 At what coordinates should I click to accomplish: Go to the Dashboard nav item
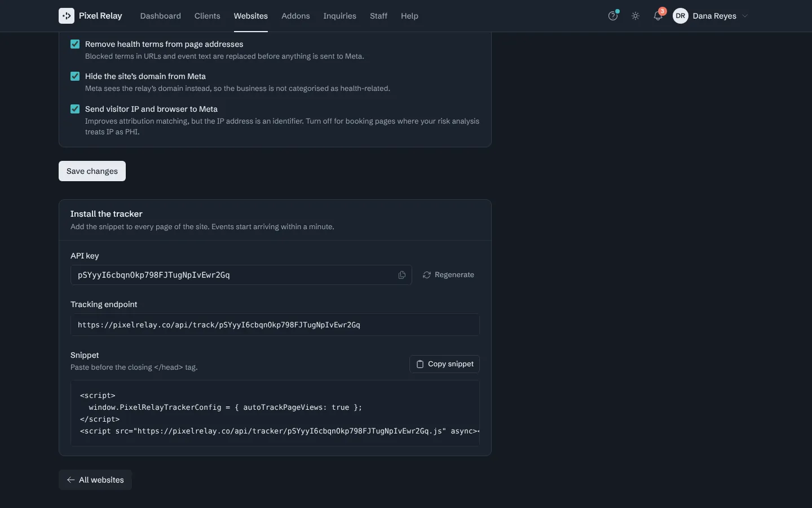point(161,16)
